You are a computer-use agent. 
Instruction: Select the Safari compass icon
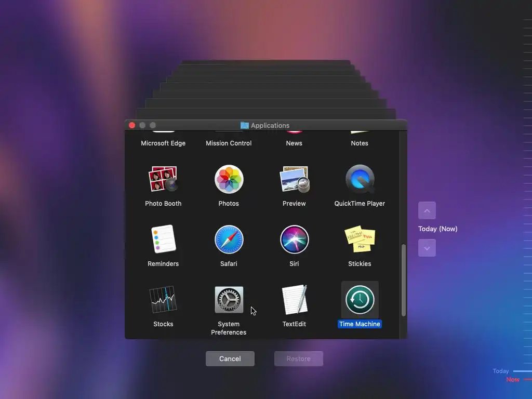[x=229, y=240]
